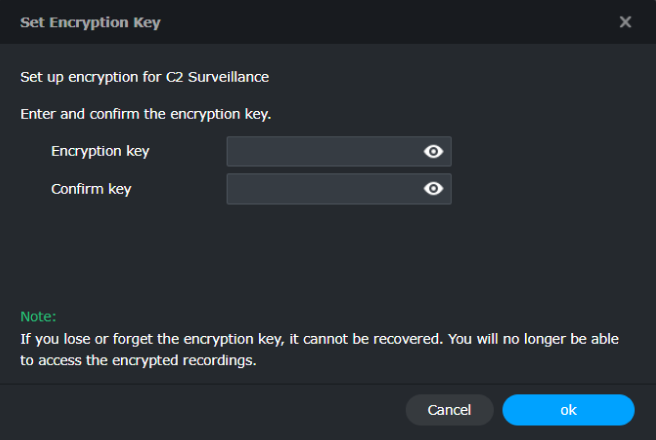Select the "Confirm key" field label

pyautogui.click(x=91, y=188)
